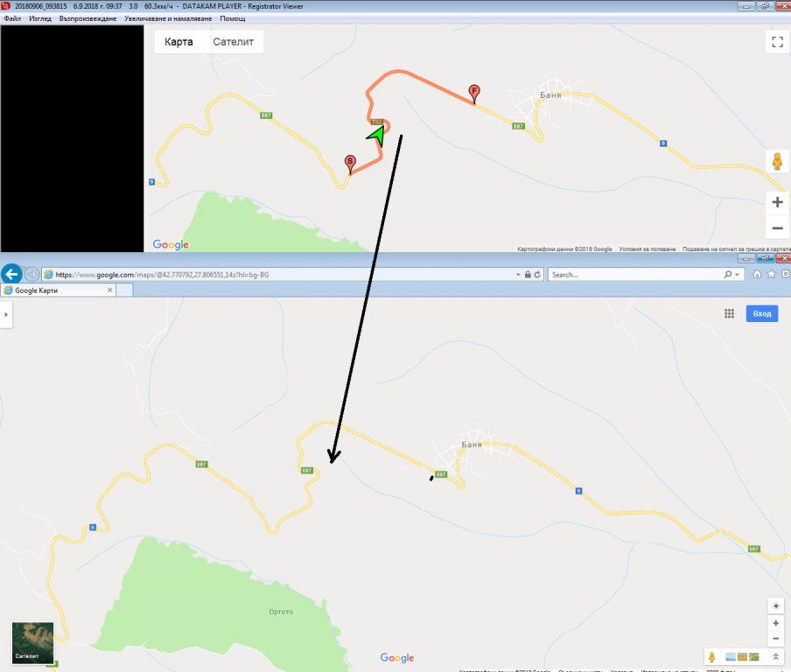
Task: Open the Google logo link on upper map
Action: [x=171, y=245]
